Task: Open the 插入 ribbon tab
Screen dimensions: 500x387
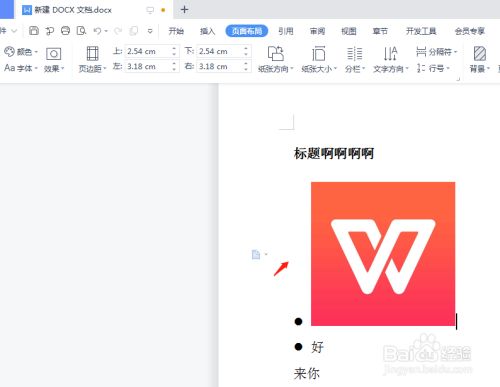Action: pos(207,31)
